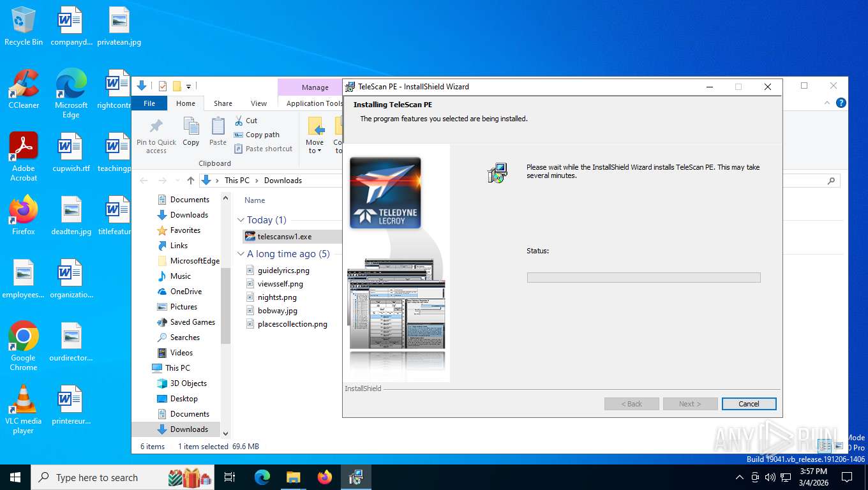This screenshot has height=490, width=868.
Task: Click the Teledyne LeCroy logo image
Action: pos(385,193)
